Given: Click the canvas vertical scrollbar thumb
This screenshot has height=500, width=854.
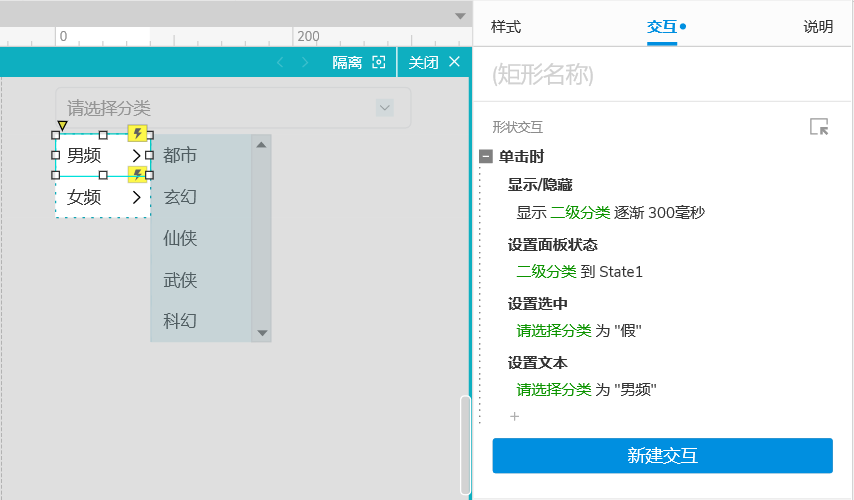Looking at the screenshot, I should coord(465,445).
